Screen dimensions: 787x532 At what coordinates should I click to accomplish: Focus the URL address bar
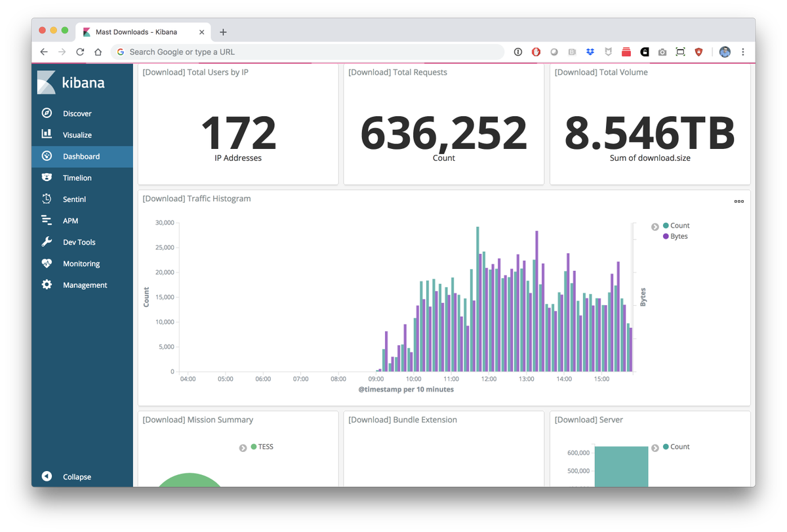click(307, 52)
